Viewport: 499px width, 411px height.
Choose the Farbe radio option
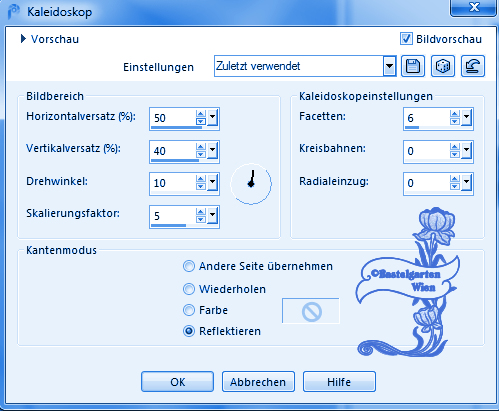[189, 310]
